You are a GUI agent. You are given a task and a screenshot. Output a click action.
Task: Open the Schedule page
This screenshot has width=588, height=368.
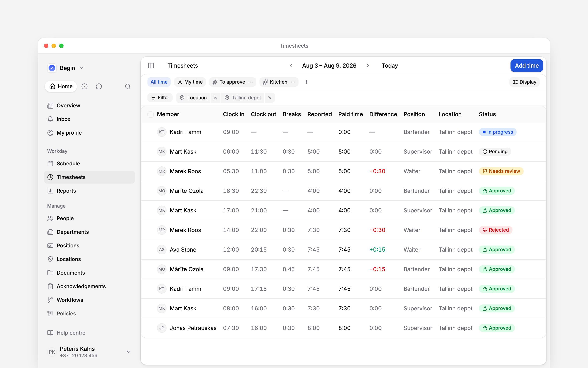(x=89, y=164)
